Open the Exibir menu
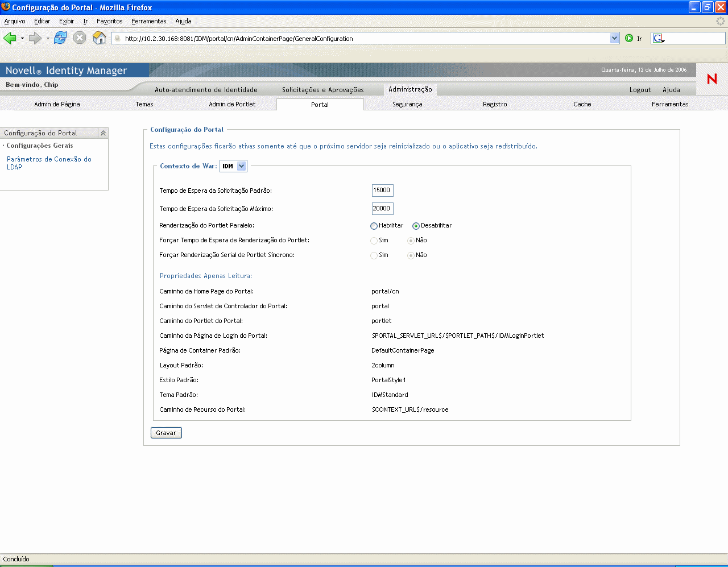This screenshot has width=728, height=567. [x=67, y=21]
